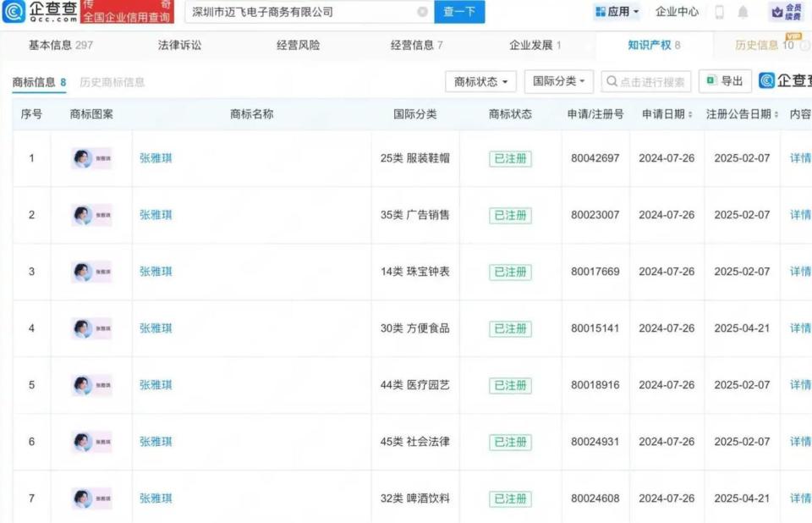Image resolution: width=812 pixels, height=523 pixels.
Task: Open 张雅琪 trademark link in row 2
Action: coord(156,215)
